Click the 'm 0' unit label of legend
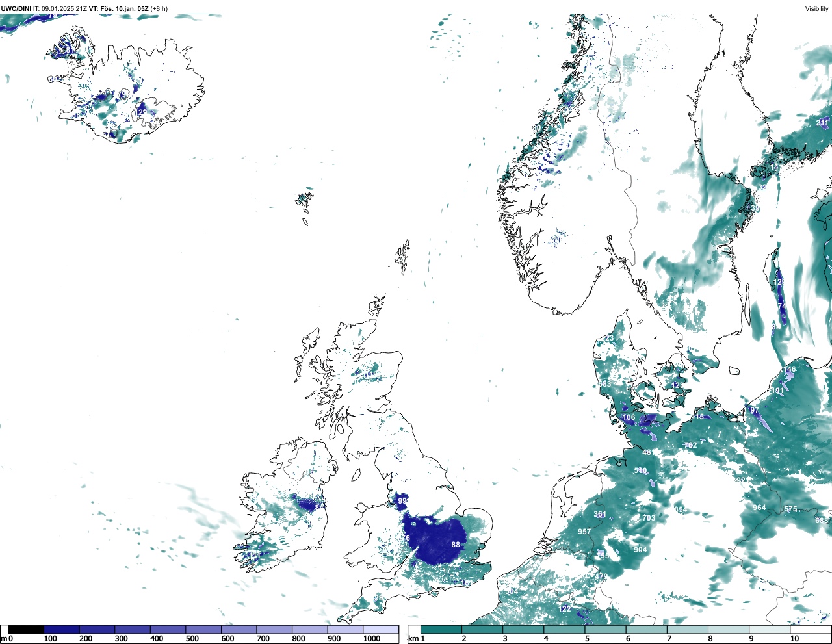This screenshot has height=644, width=832. [x=7, y=639]
